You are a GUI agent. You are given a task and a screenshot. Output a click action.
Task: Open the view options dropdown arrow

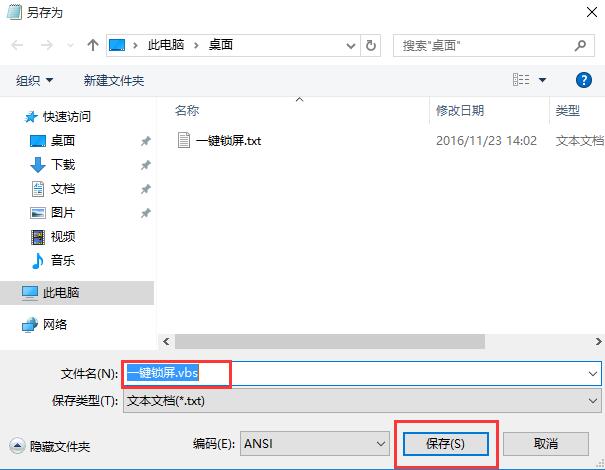pyautogui.click(x=542, y=80)
